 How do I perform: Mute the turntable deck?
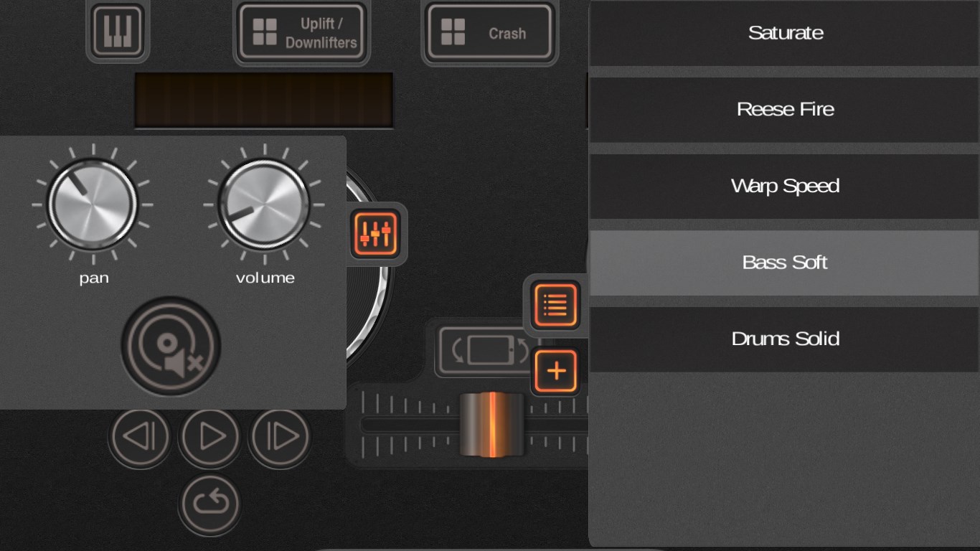tap(170, 346)
